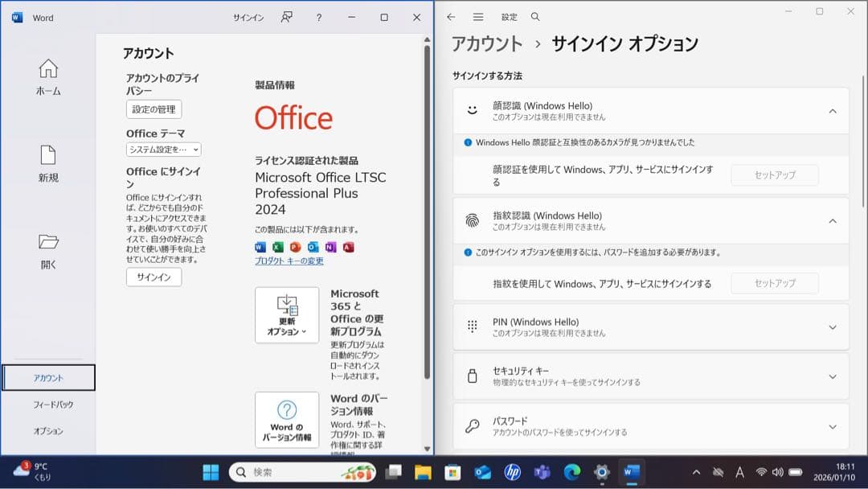
Task: Open the Settings hamburger menu
Action: [477, 16]
